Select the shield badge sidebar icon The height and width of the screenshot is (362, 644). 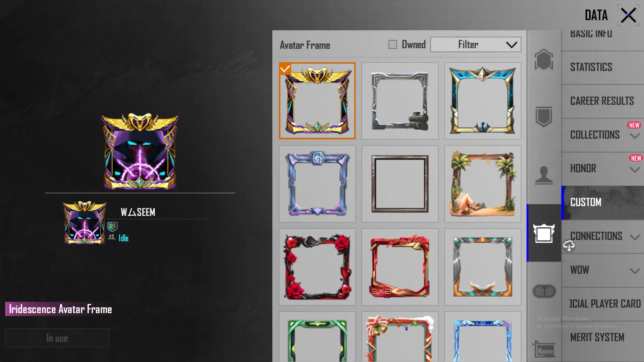pyautogui.click(x=544, y=117)
